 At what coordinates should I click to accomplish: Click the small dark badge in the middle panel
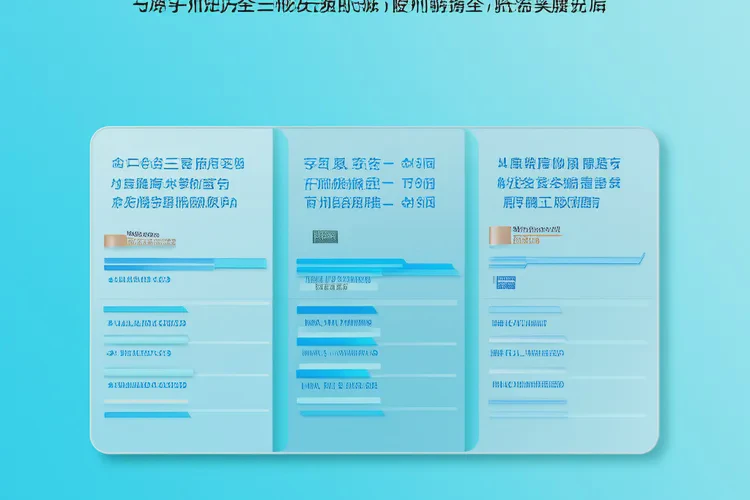click(324, 236)
